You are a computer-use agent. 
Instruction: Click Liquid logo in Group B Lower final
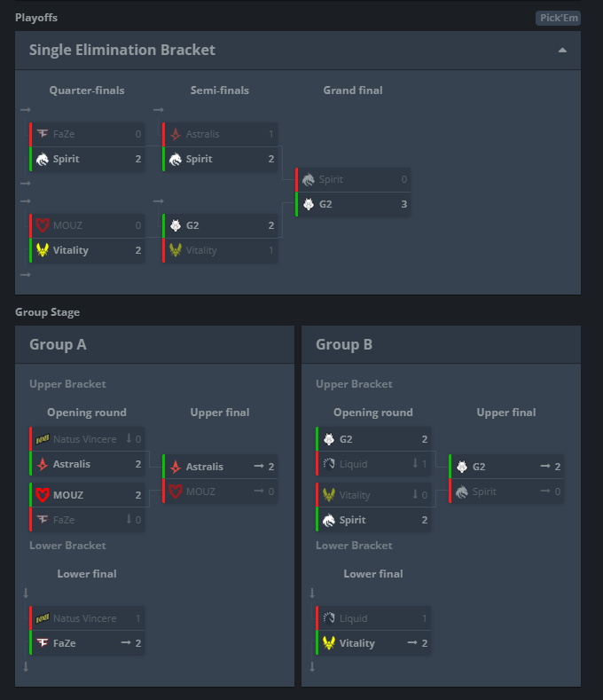[x=329, y=618]
